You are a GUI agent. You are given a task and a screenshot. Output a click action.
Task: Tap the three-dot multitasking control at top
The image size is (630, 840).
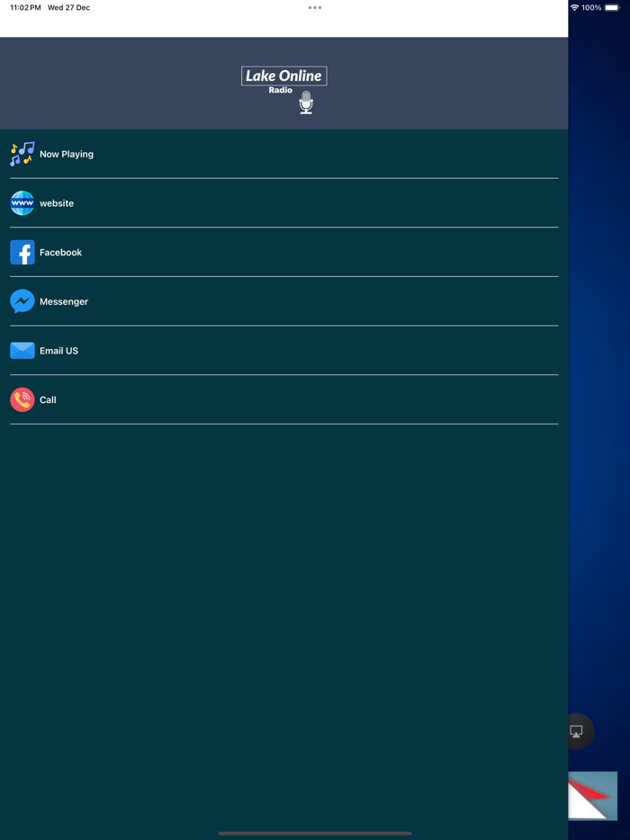(x=315, y=7)
